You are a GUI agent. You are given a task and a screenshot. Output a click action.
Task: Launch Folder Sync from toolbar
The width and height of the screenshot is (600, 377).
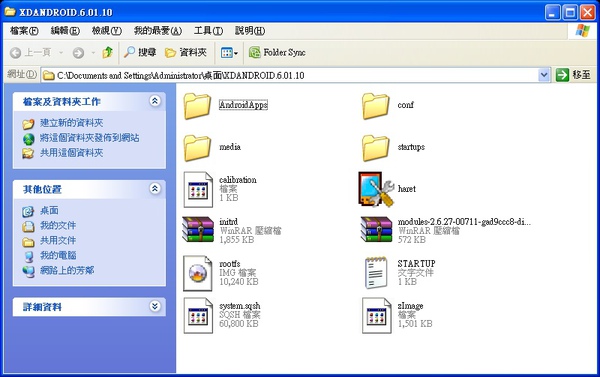pyautogui.click(x=277, y=52)
